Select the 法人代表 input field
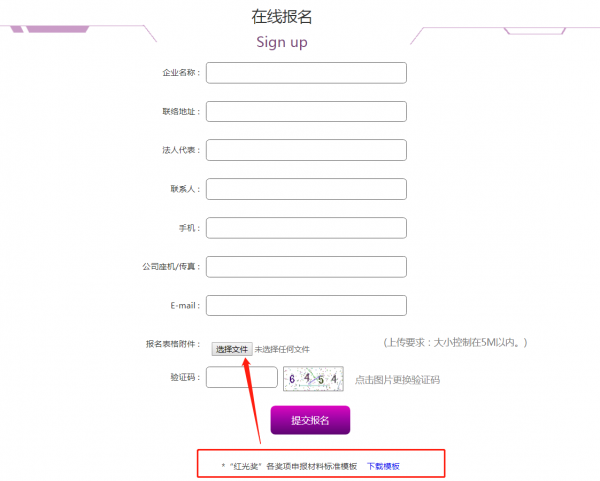 tap(306, 150)
